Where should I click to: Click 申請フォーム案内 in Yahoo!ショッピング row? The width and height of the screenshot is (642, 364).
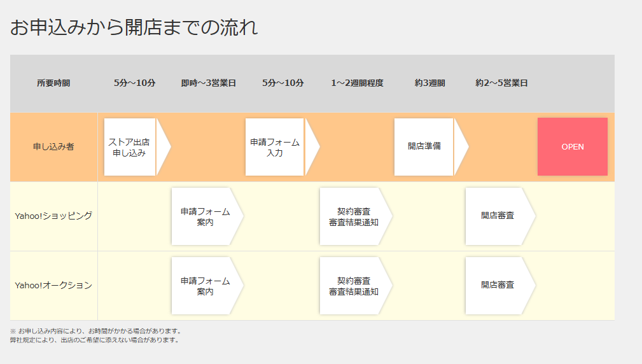pyautogui.click(x=207, y=216)
